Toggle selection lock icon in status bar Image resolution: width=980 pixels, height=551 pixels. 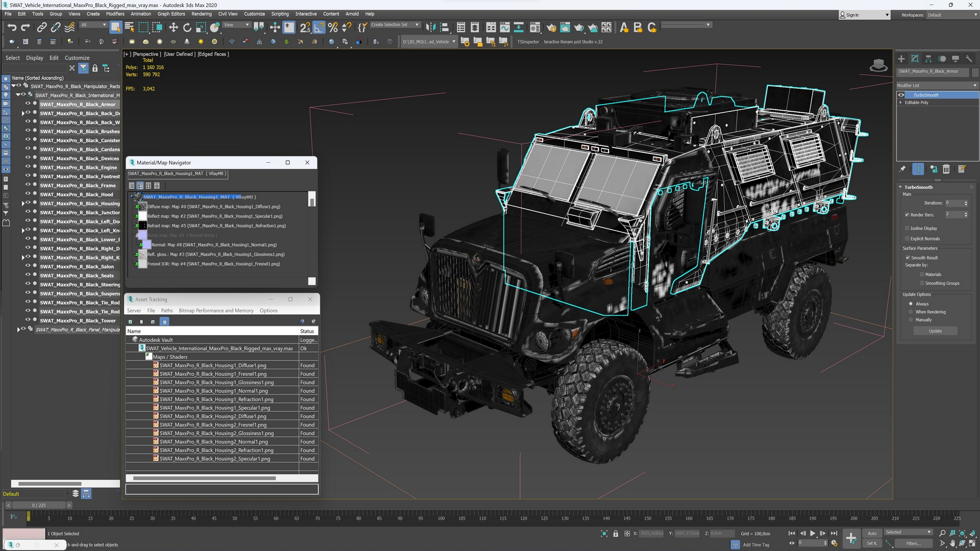[x=616, y=534]
